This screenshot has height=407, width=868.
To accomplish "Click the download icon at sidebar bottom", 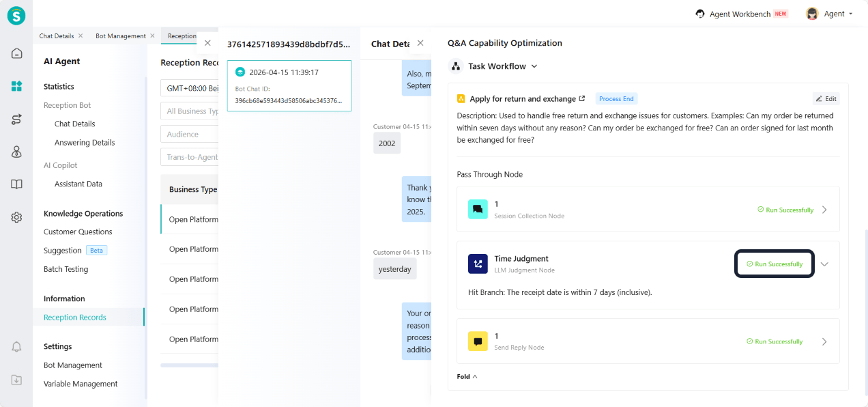I will (16, 380).
